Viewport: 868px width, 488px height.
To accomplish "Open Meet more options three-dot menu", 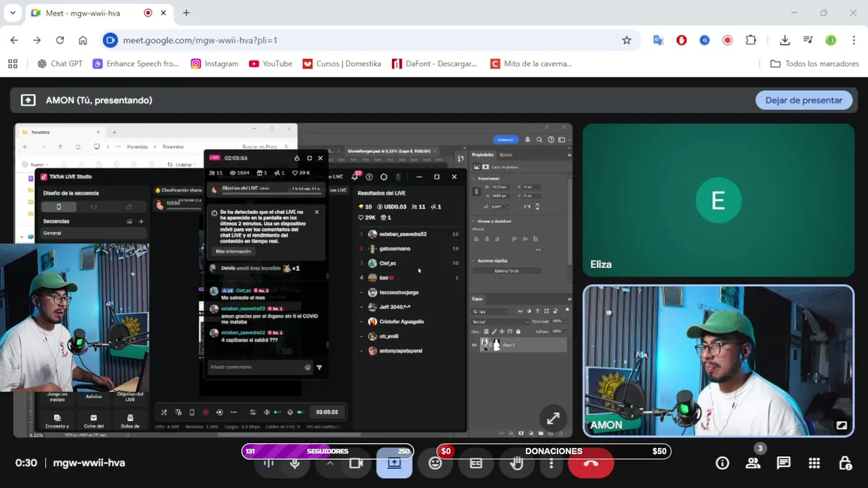I will click(551, 464).
